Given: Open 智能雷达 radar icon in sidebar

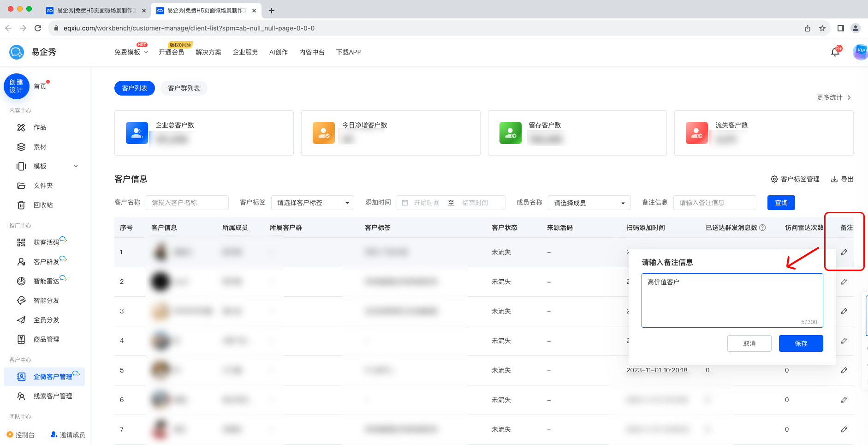Looking at the screenshot, I should pyautogui.click(x=21, y=281).
